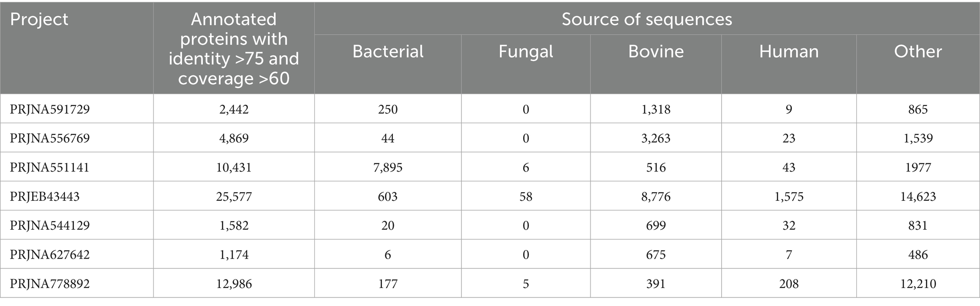Select the PRJNA551141 row label
This screenshot has height=306, width=980.
coord(49,168)
